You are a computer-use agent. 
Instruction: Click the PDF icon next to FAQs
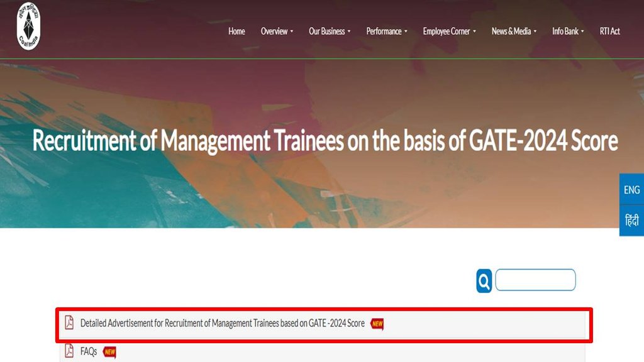tap(70, 352)
